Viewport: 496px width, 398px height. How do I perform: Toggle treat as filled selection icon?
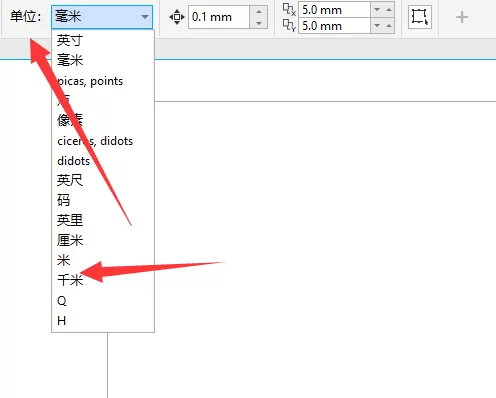pos(420,17)
